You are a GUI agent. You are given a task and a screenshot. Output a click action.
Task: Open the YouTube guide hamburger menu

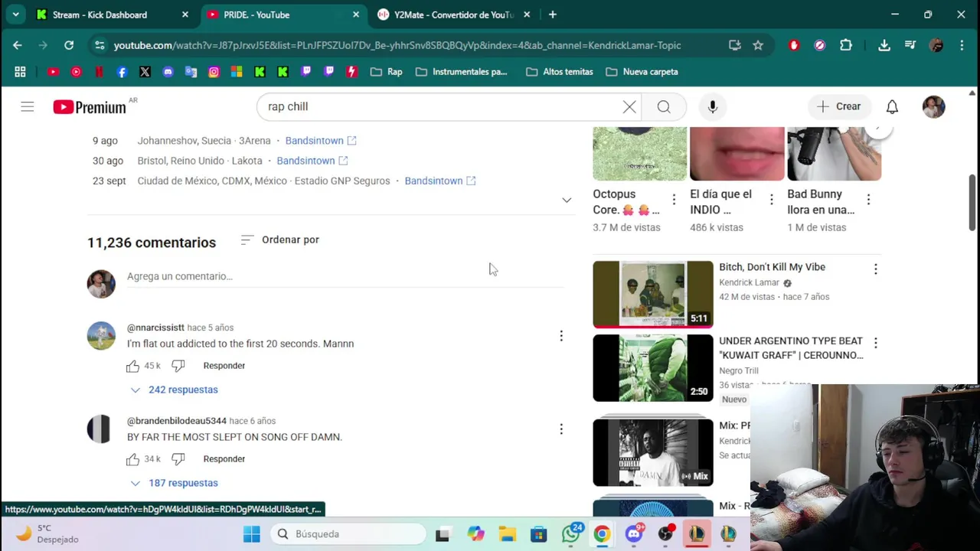tap(28, 106)
